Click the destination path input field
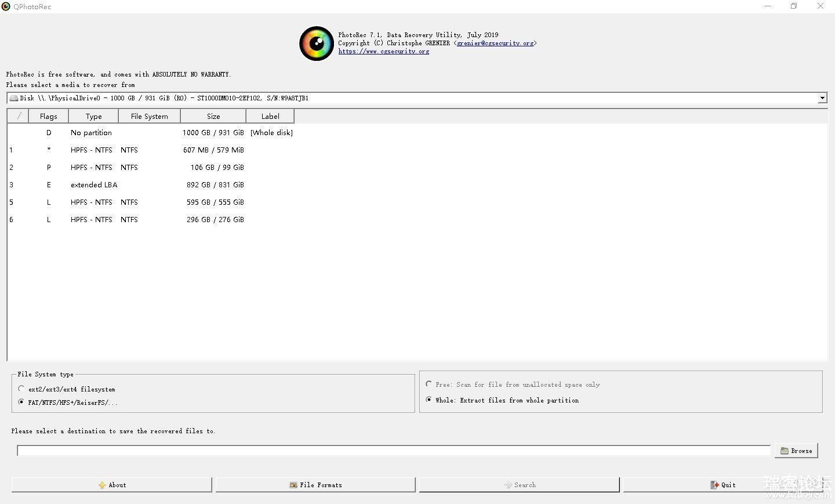 tap(394, 451)
